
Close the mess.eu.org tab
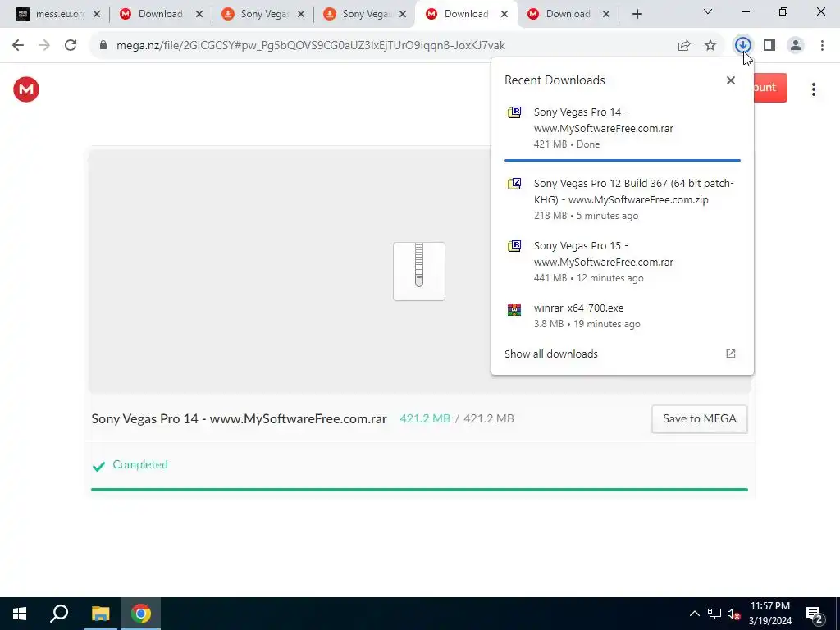pyautogui.click(x=97, y=14)
